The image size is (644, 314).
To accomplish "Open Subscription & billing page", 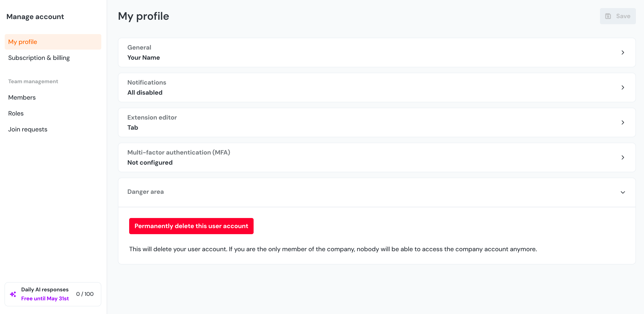I will pyautogui.click(x=39, y=58).
